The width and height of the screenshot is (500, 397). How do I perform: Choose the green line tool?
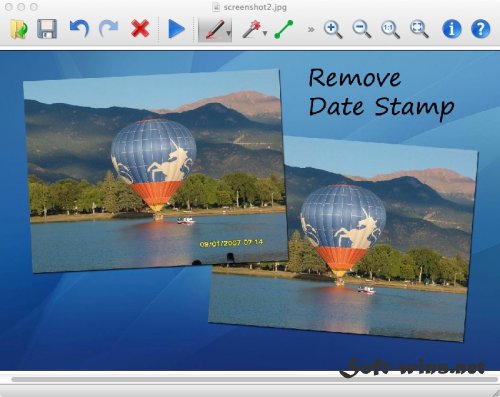click(284, 29)
